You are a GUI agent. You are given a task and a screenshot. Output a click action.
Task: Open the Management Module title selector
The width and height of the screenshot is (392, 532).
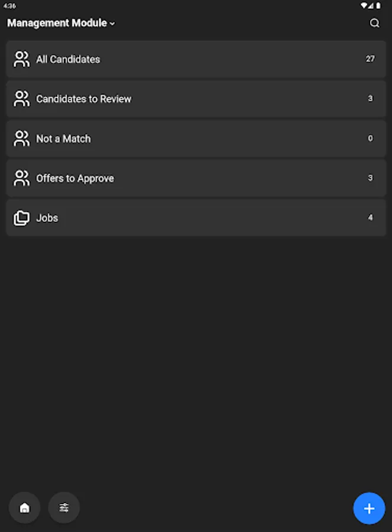tap(57, 23)
